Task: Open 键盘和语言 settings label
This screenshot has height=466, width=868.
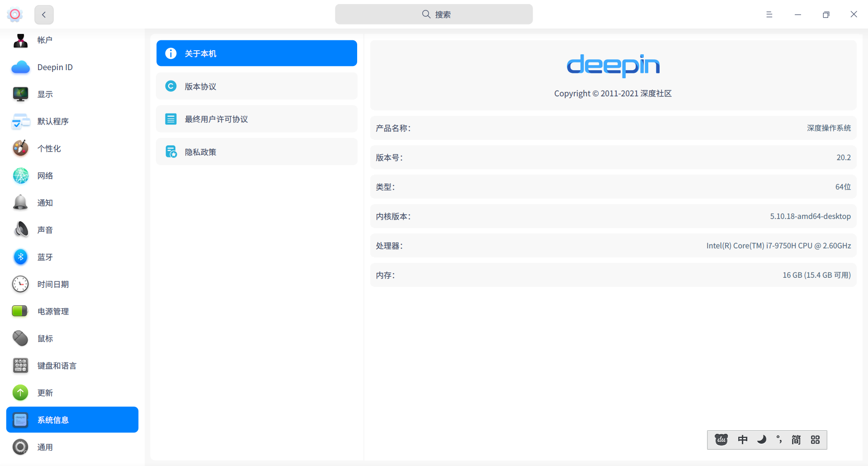Action: click(57, 366)
